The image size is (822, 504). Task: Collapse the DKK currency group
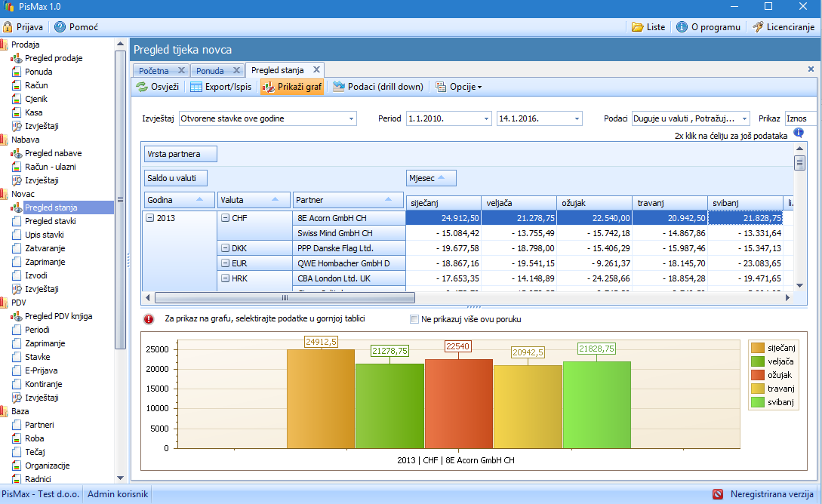pos(226,248)
